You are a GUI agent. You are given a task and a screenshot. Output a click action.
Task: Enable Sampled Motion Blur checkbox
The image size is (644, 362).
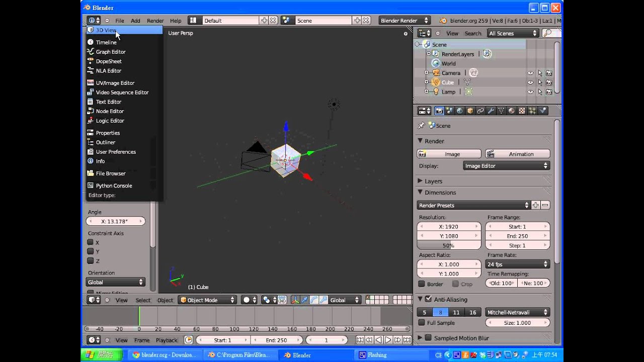pos(428,338)
